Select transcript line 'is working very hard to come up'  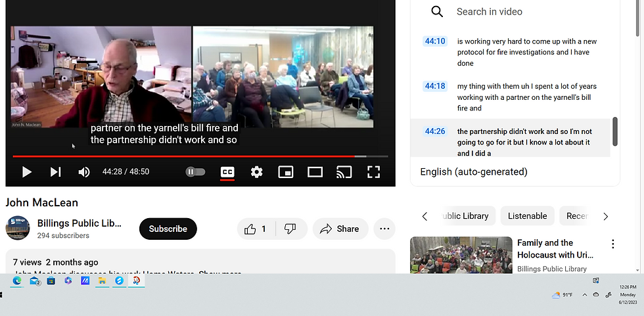pos(527,52)
